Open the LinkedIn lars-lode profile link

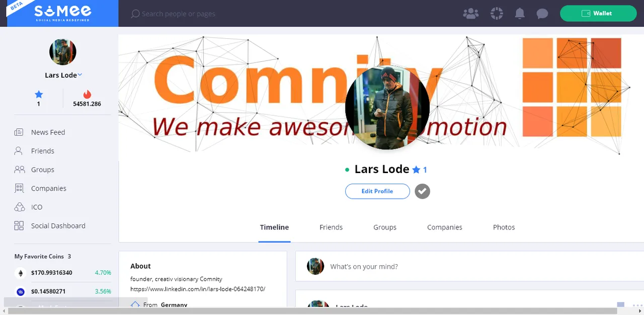pyautogui.click(x=198, y=289)
